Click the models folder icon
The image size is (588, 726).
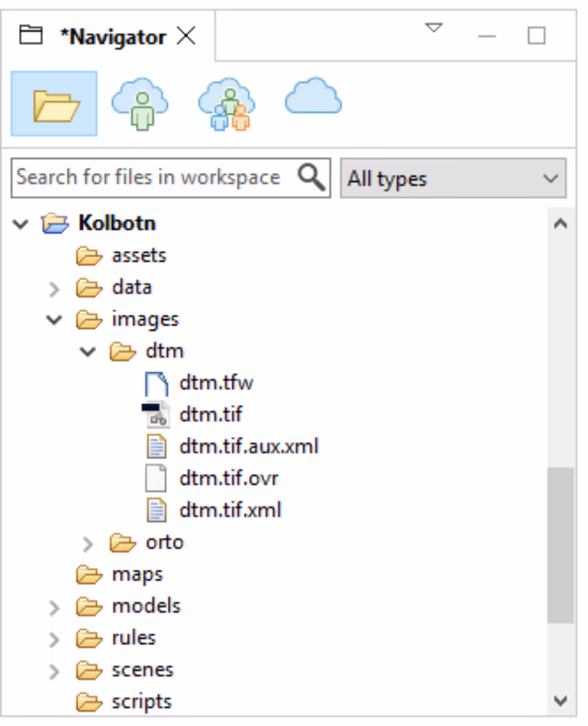coord(90,606)
